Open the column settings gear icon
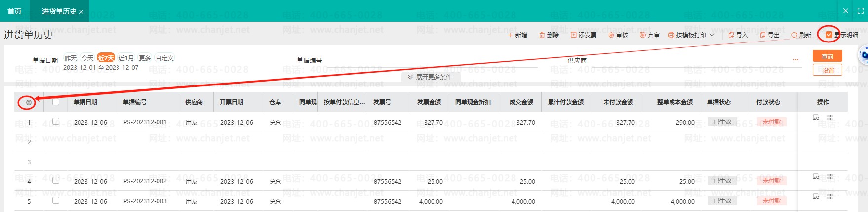The width and height of the screenshot is (868, 212). (29, 102)
